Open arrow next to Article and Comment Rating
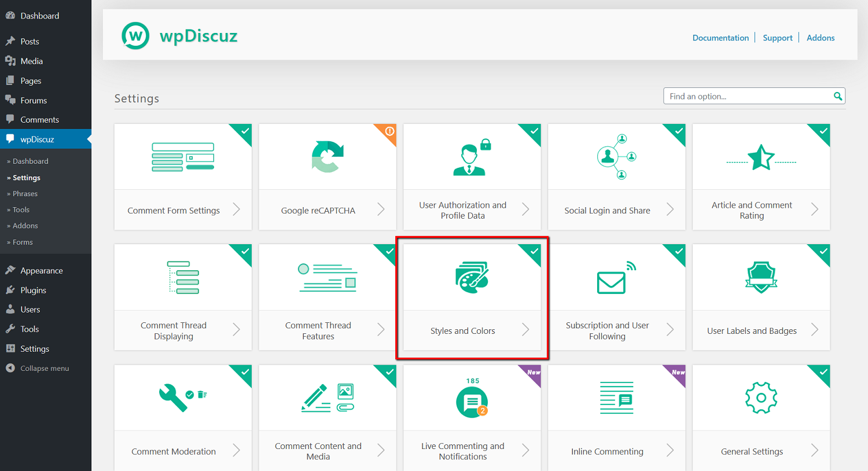The height and width of the screenshot is (471, 868). point(815,209)
